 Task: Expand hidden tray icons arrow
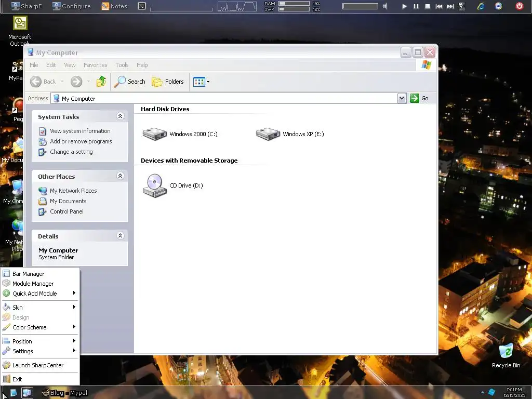click(x=483, y=393)
